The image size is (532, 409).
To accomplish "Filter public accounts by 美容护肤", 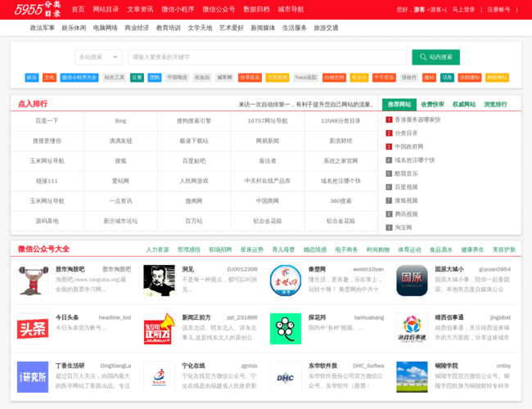I will [x=504, y=249].
